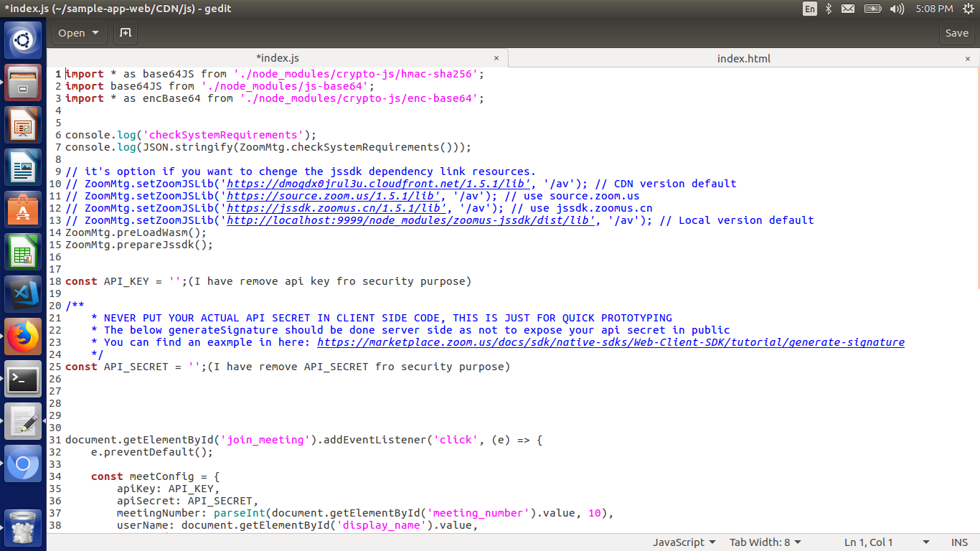Image resolution: width=980 pixels, height=551 pixels.
Task: Place cursor on 'ZoomMtg.prepareJssdk();' line
Action: pos(139,245)
